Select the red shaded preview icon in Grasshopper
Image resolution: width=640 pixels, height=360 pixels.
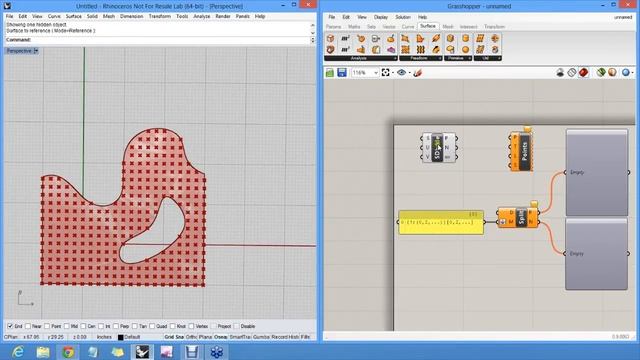click(x=584, y=73)
